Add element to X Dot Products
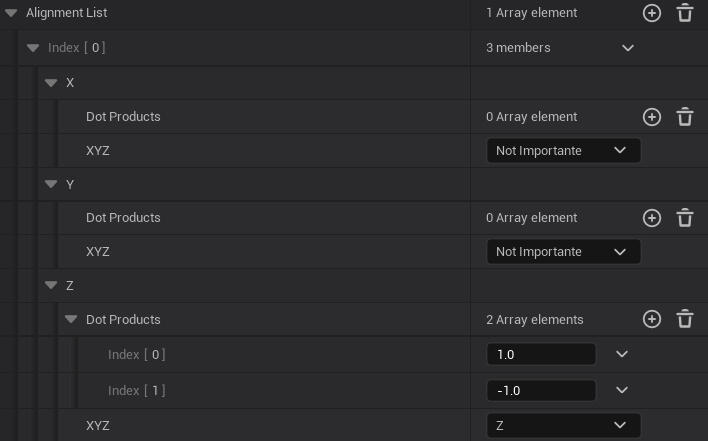Image resolution: width=708 pixels, height=441 pixels. click(x=652, y=117)
